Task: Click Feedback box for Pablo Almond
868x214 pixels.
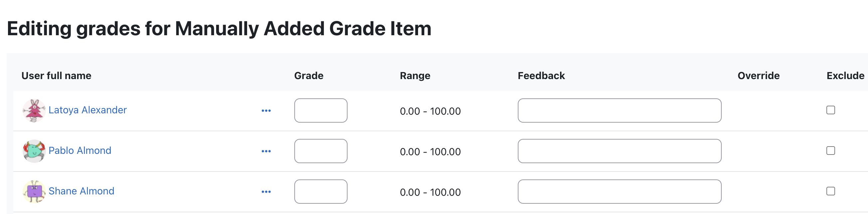Action: tap(620, 151)
